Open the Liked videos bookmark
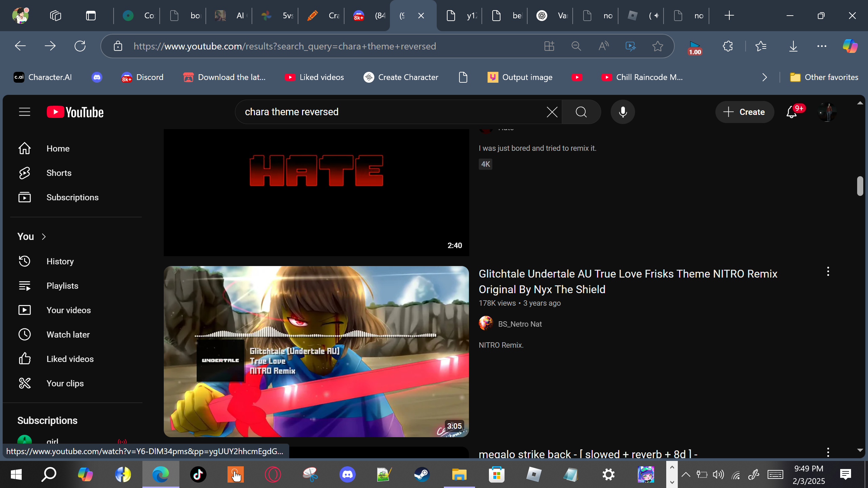The image size is (868, 488). click(314, 77)
